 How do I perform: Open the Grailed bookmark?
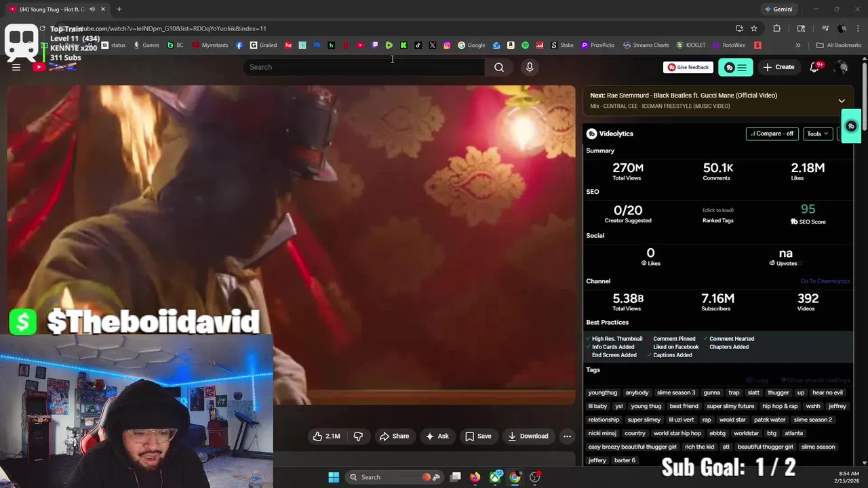coord(263,45)
